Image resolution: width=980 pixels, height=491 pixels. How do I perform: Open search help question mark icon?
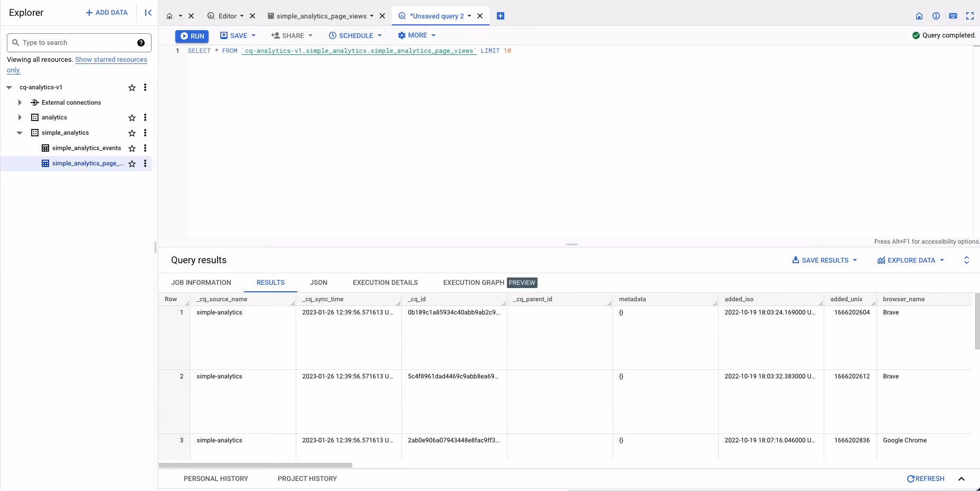pyautogui.click(x=141, y=43)
